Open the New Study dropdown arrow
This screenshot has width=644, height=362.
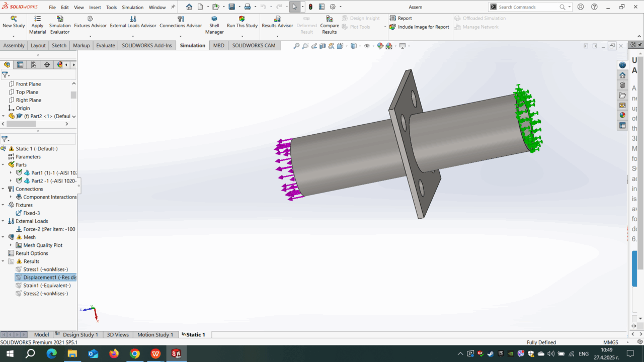[14, 36]
